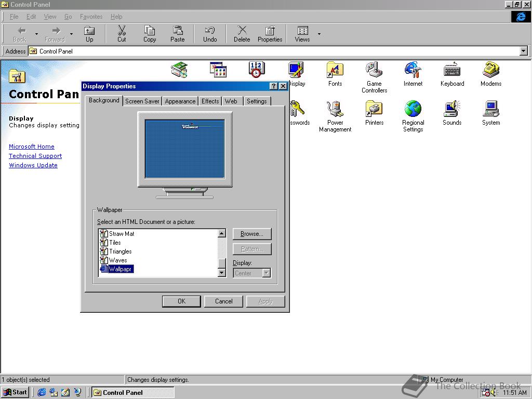
Task: Click the wallpaper list scroll-up arrow
Action: coord(222,234)
